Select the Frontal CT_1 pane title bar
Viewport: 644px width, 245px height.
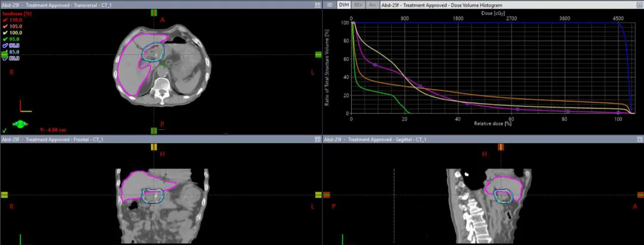coord(160,139)
